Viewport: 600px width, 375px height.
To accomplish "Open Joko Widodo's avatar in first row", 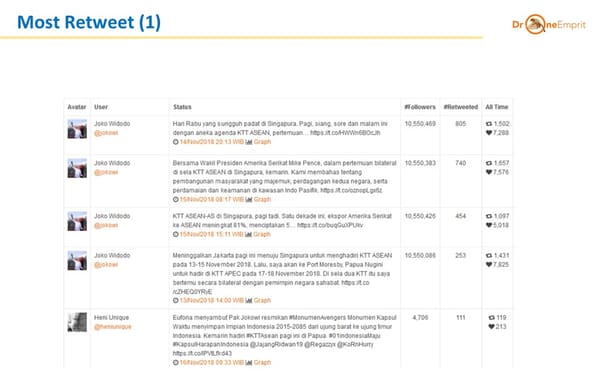I will pyautogui.click(x=77, y=129).
